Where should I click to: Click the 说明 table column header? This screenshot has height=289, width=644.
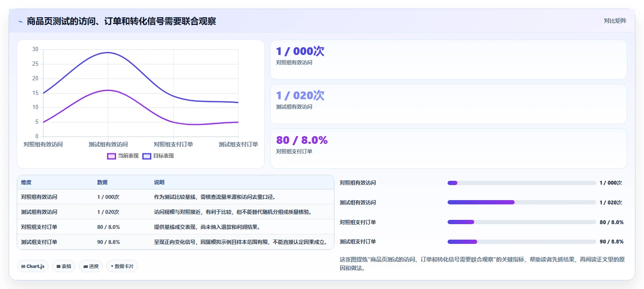pos(159,183)
